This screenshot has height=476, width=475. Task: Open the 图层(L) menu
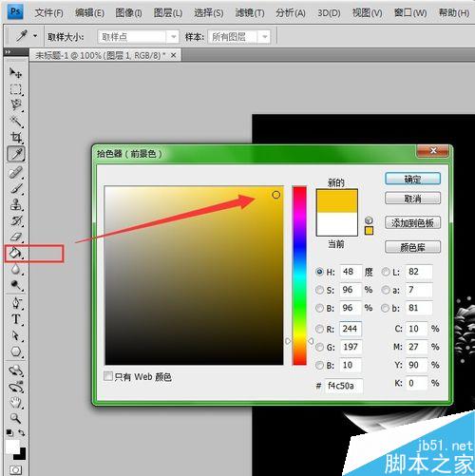coord(168,13)
